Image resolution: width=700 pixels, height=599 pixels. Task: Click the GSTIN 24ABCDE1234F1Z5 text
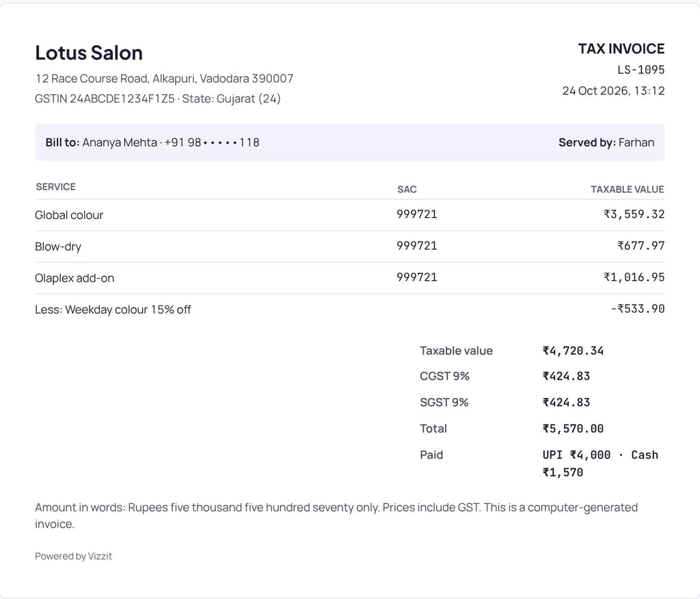click(x=105, y=98)
